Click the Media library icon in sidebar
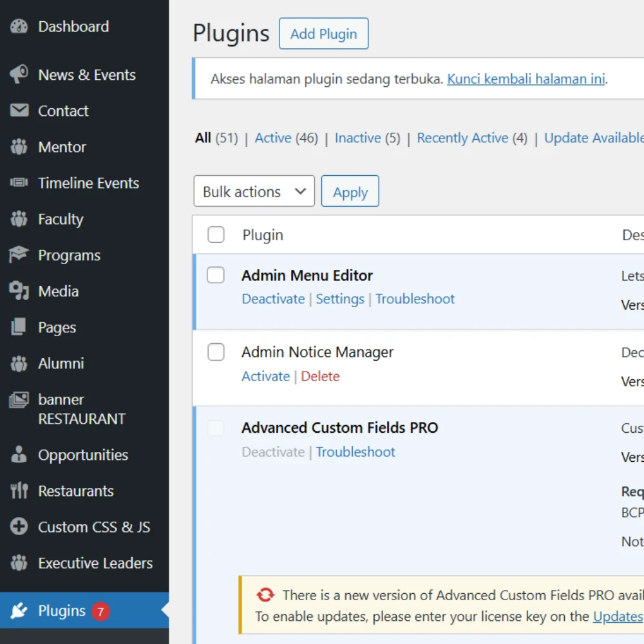 coord(19,291)
